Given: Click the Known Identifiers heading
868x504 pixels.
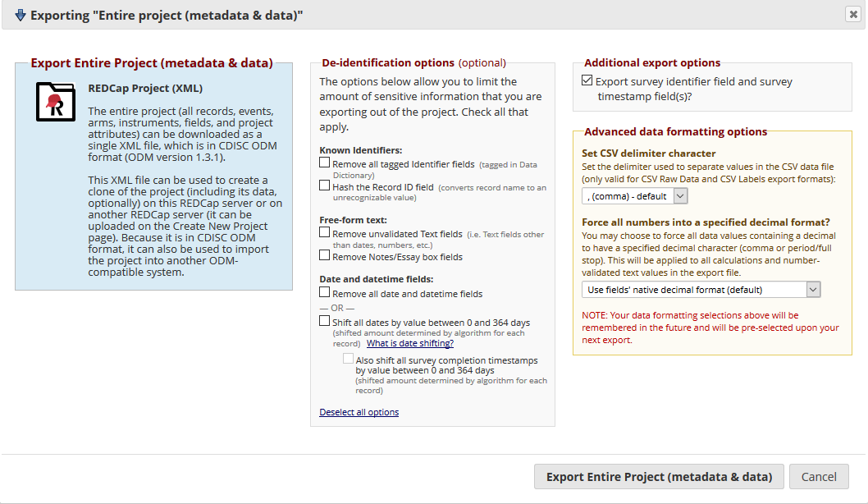Looking at the screenshot, I should (x=361, y=151).
